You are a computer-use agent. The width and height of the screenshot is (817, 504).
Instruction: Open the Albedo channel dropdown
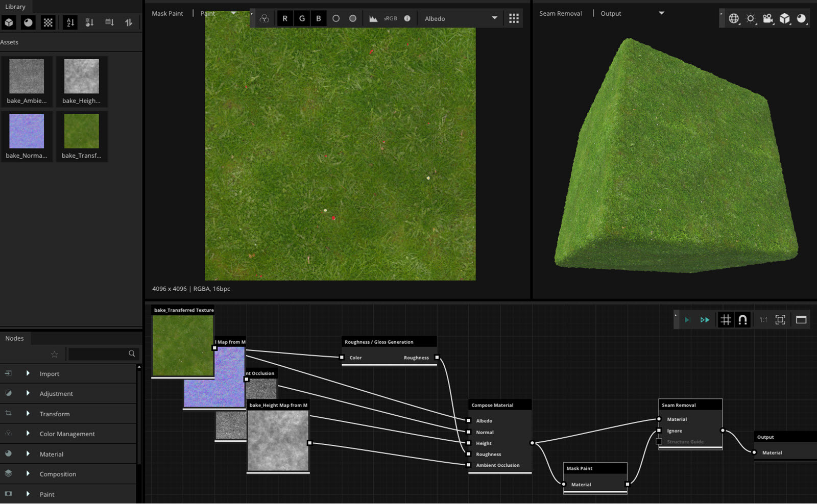tap(460, 18)
